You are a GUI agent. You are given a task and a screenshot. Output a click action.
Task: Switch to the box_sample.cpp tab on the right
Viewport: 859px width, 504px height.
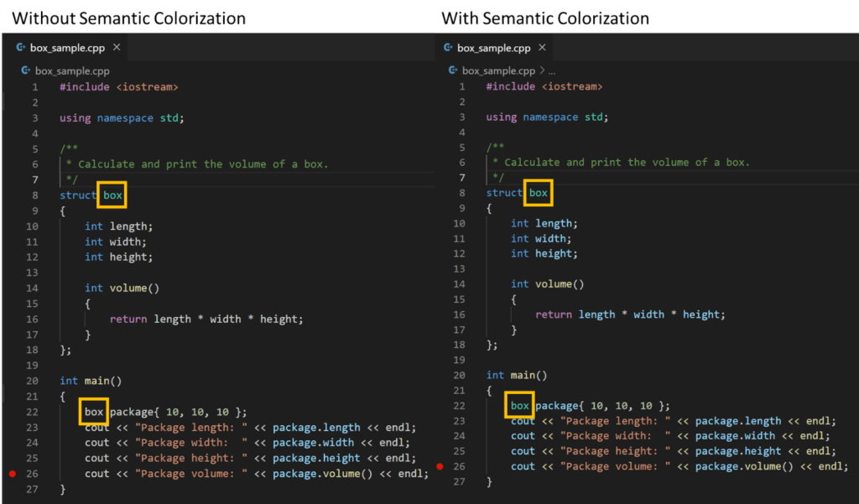click(x=495, y=48)
